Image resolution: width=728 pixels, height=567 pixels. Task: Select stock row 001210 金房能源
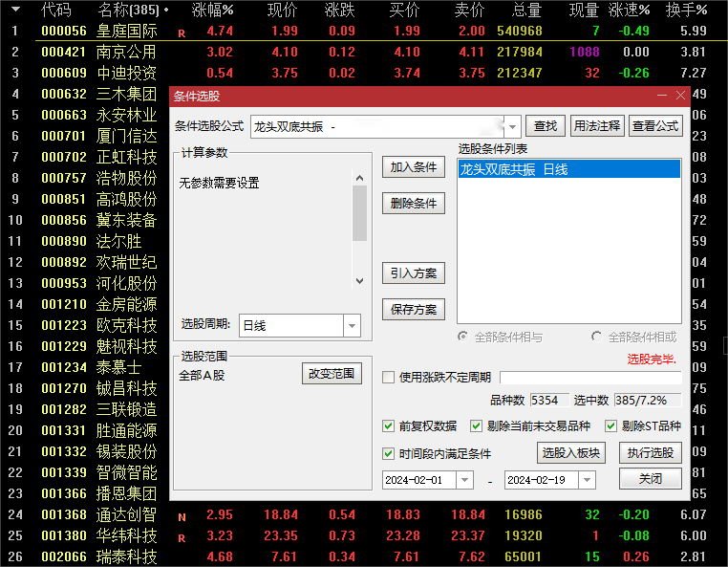[85, 304]
